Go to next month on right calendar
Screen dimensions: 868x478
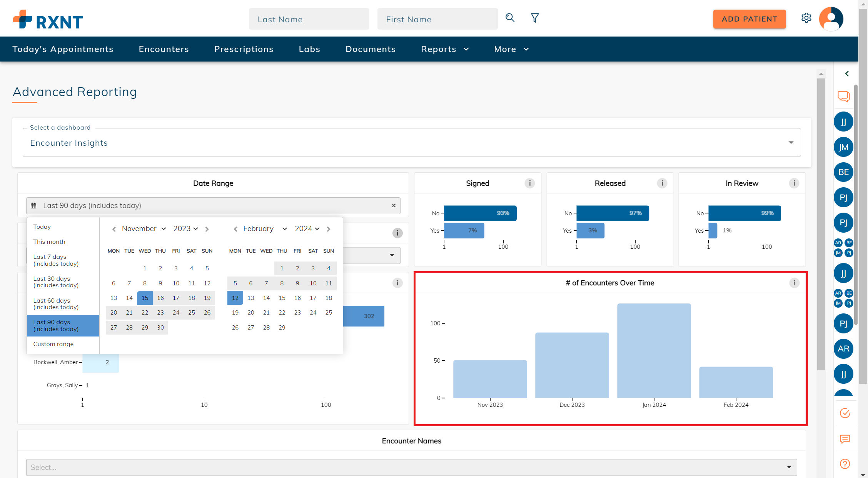tap(329, 229)
